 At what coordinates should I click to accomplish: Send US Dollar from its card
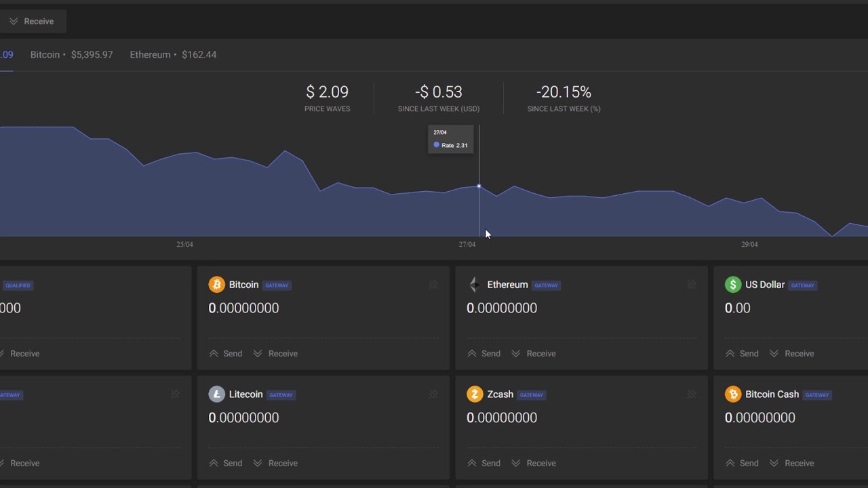pos(743,354)
